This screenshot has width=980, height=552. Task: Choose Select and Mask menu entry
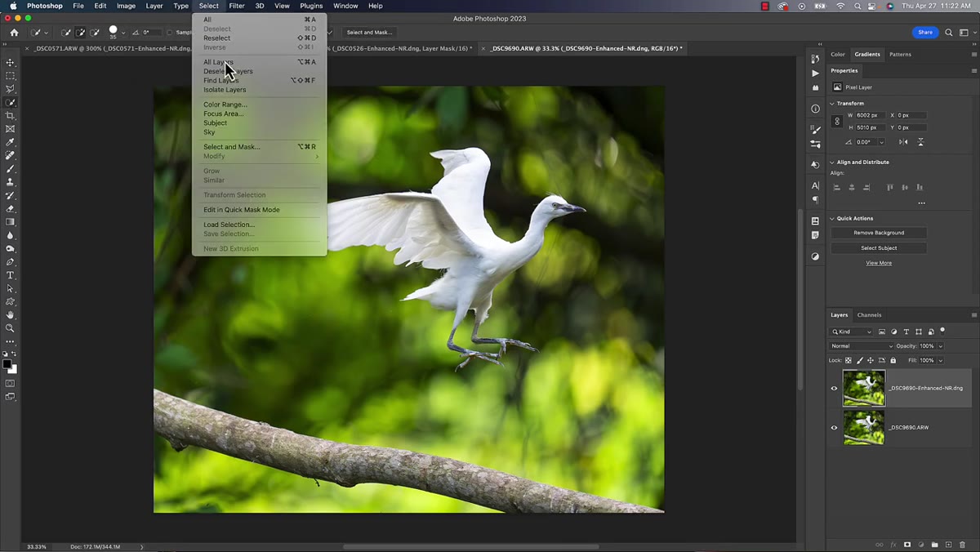[232, 147]
